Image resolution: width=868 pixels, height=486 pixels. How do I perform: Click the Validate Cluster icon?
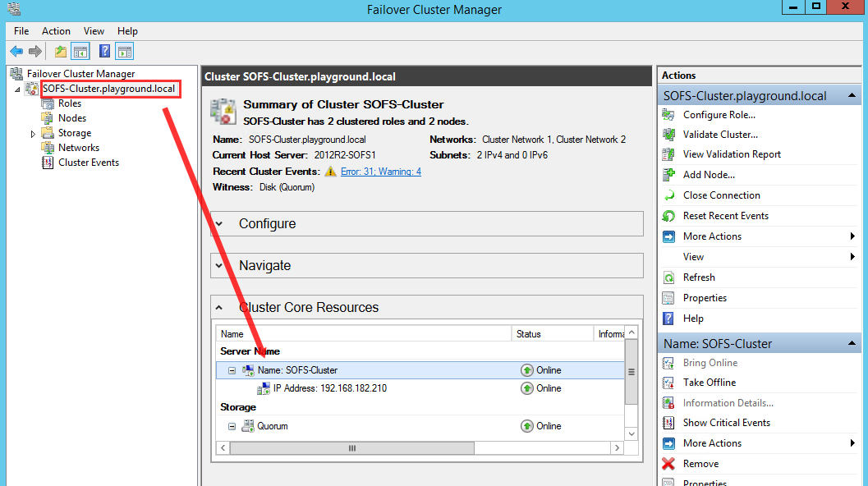pos(668,135)
